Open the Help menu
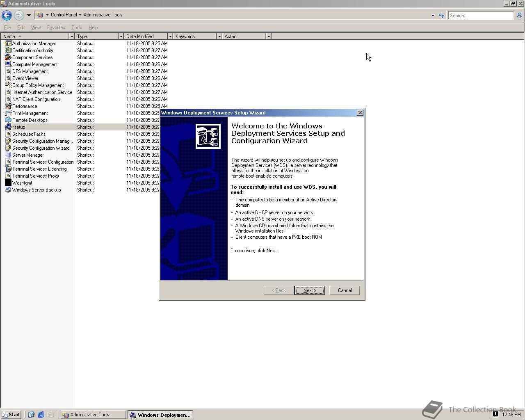525x420 pixels. [93, 27]
